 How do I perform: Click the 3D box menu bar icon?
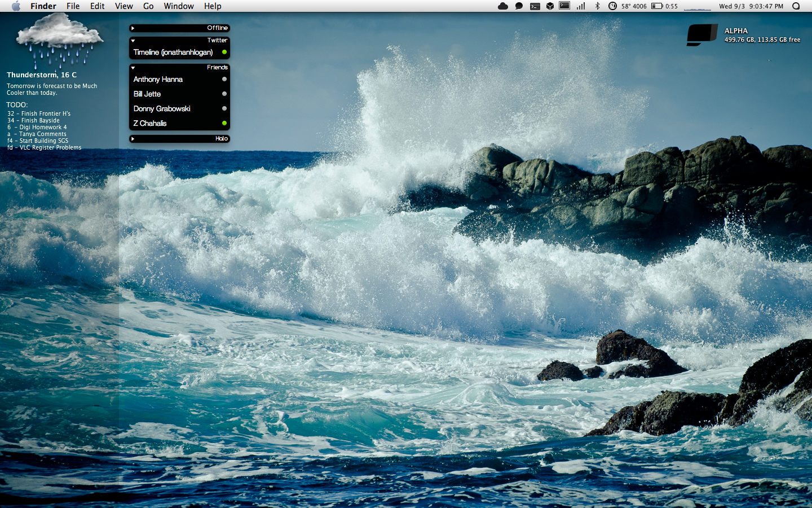pyautogui.click(x=550, y=6)
